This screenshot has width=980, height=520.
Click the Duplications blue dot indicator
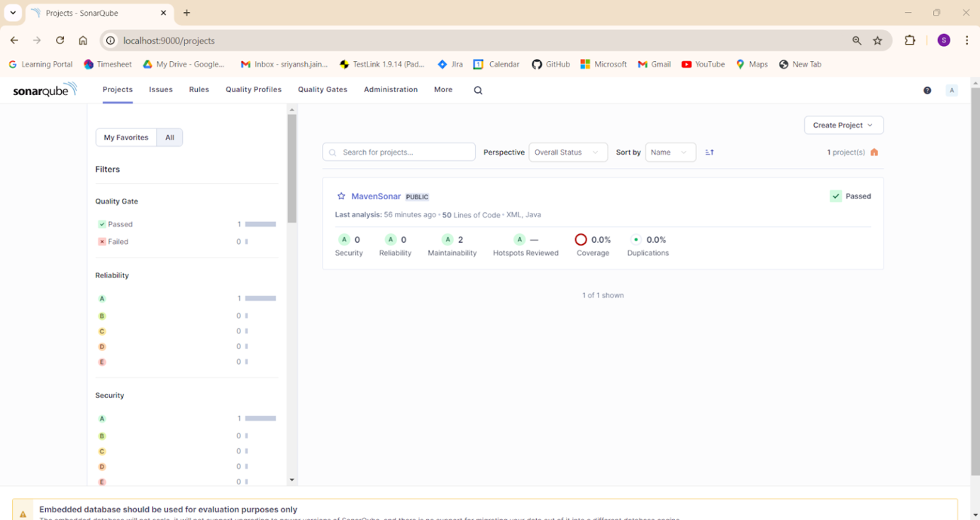tap(635, 239)
